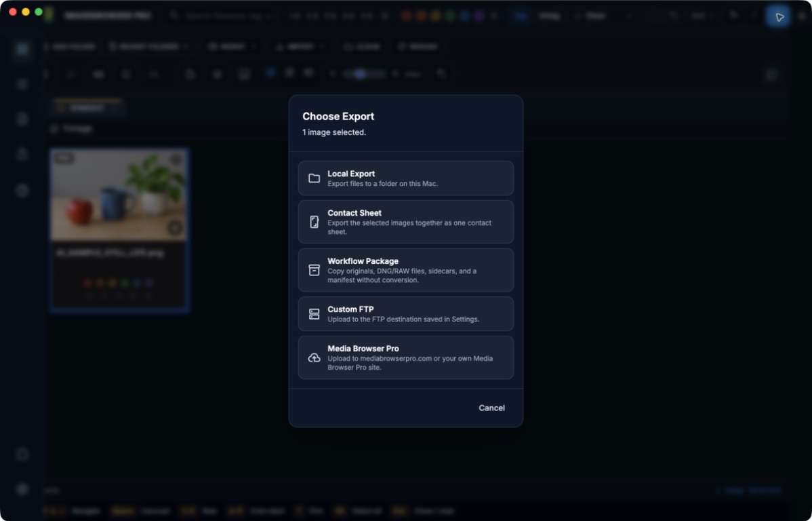Click the '1 image selected.' text
Image resolution: width=812 pixels, height=521 pixels.
coord(334,132)
